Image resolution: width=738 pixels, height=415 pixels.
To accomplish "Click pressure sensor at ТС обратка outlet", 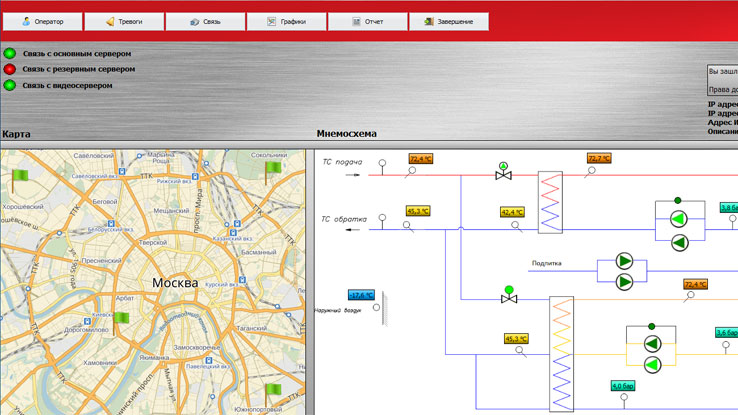I will coord(382,221).
